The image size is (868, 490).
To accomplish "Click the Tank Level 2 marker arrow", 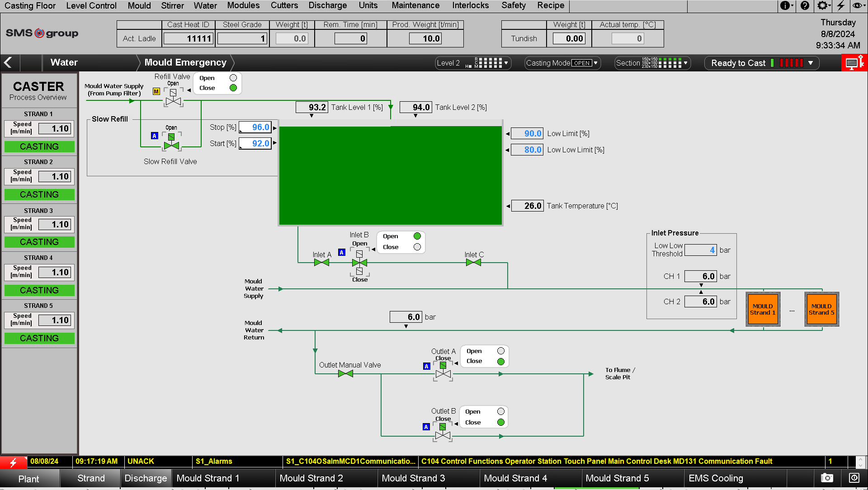I will point(415,116).
